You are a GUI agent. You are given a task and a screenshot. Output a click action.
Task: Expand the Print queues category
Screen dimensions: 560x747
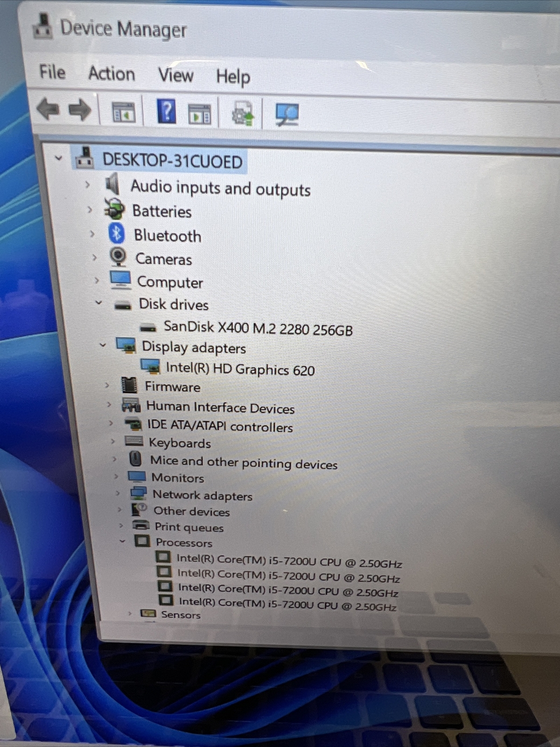coord(121,526)
